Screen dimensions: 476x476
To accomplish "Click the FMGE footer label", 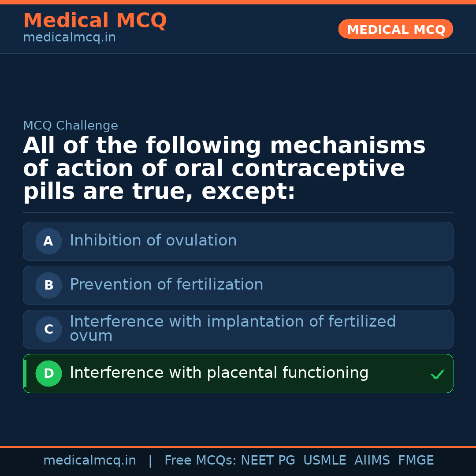I will [x=416, y=461].
